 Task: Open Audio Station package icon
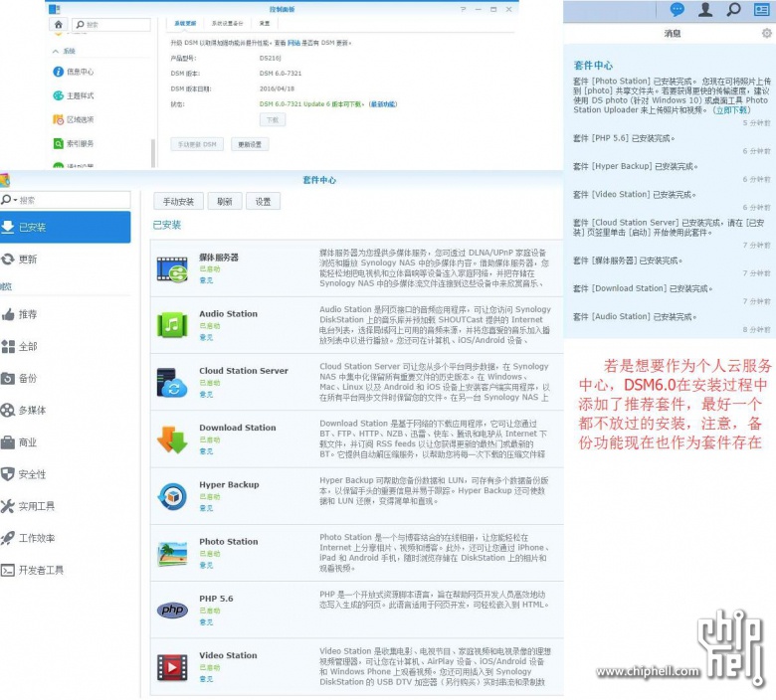point(172,325)
